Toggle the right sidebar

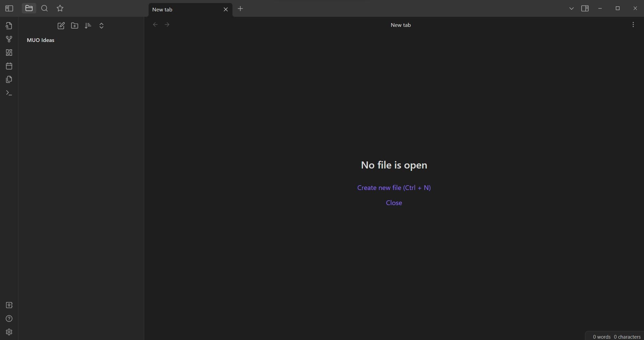click(x=585, y=8)
